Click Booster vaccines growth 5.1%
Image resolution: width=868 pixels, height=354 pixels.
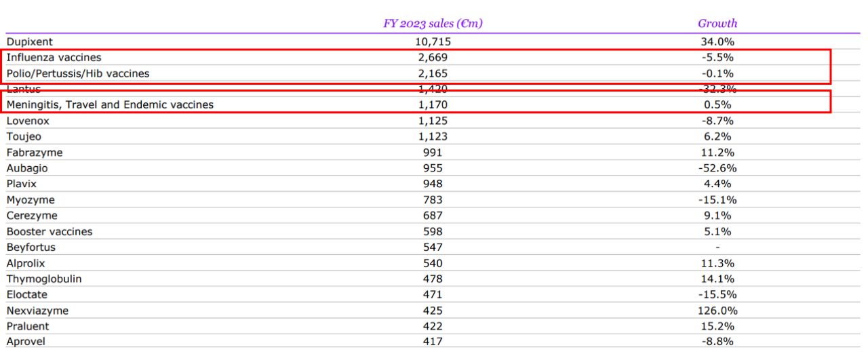[x=717, y=231]
